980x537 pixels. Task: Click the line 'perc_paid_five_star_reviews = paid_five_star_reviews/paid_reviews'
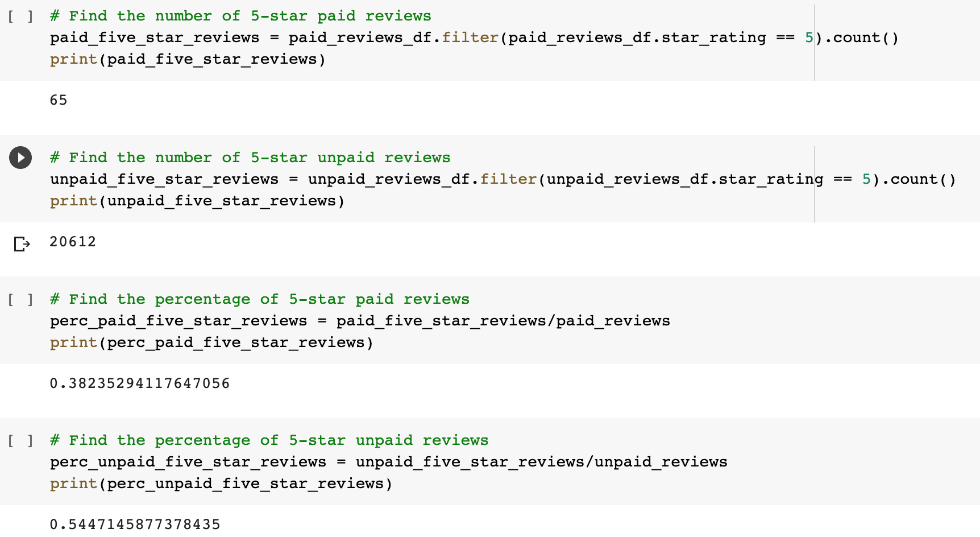(x=360, y=321)
